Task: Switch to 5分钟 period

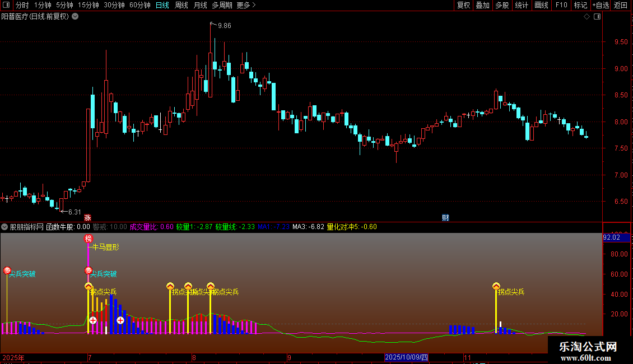Action: (64, 5)
